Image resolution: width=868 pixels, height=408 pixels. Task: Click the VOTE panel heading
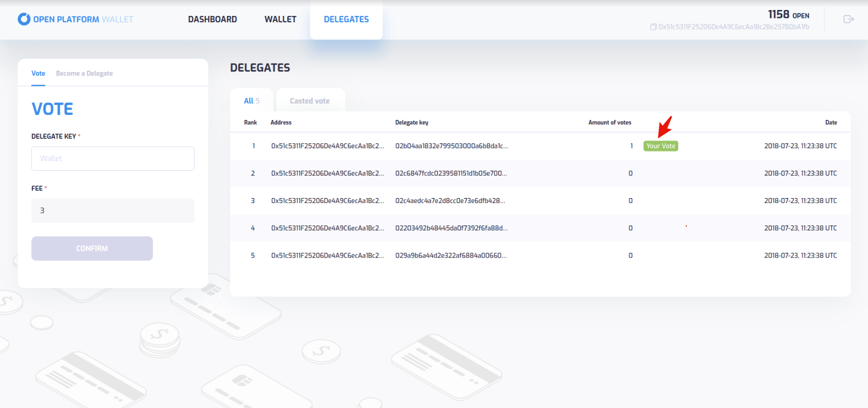(x=52, y=109)
